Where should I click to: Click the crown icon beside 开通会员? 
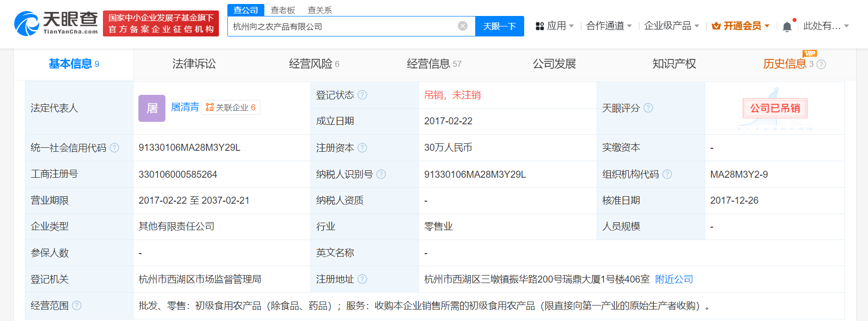[x=716, y=26]
